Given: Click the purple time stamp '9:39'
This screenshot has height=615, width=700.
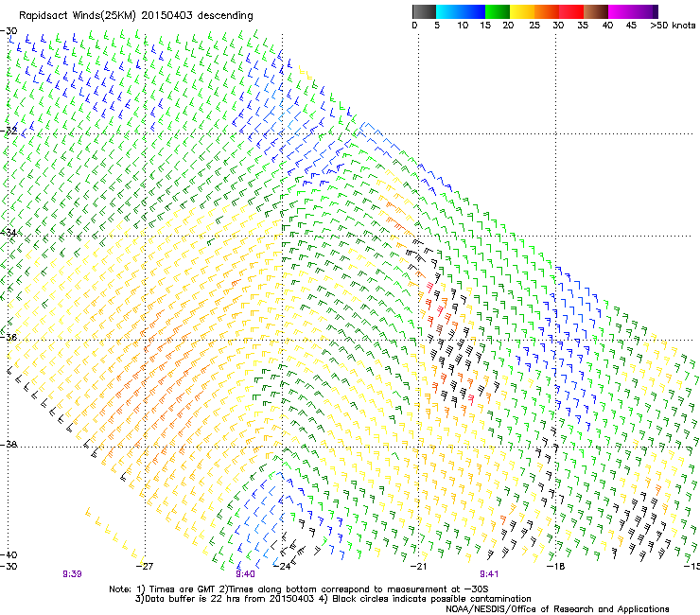Looking at the screenshot, I should [72, 574].
